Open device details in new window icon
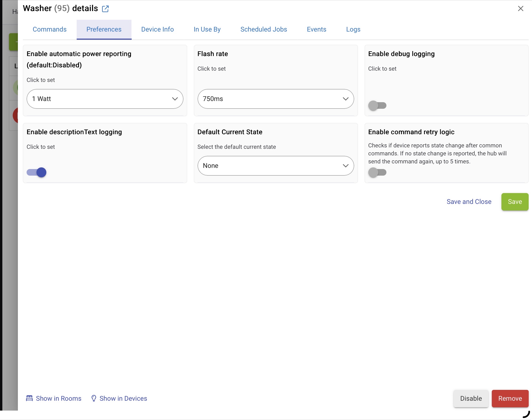The width and height of the screenshot is (532, 420). click(x=105, y=9)
